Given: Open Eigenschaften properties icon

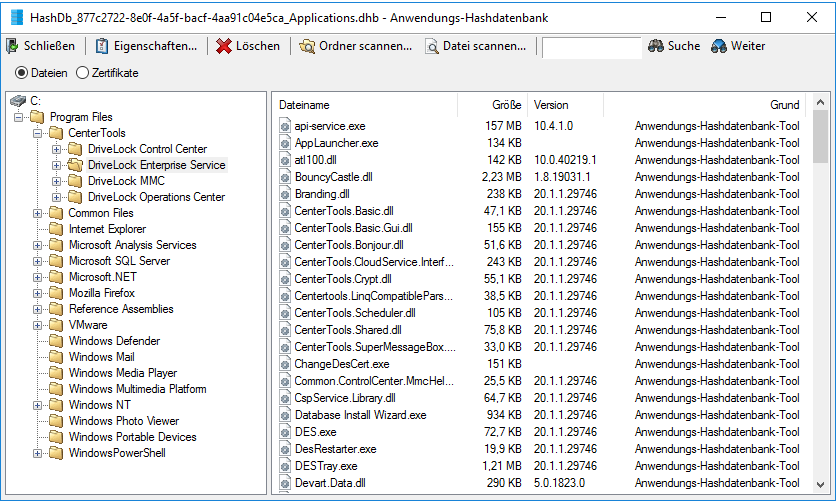Looking at the screenshot, I should [x=102, y=46].
